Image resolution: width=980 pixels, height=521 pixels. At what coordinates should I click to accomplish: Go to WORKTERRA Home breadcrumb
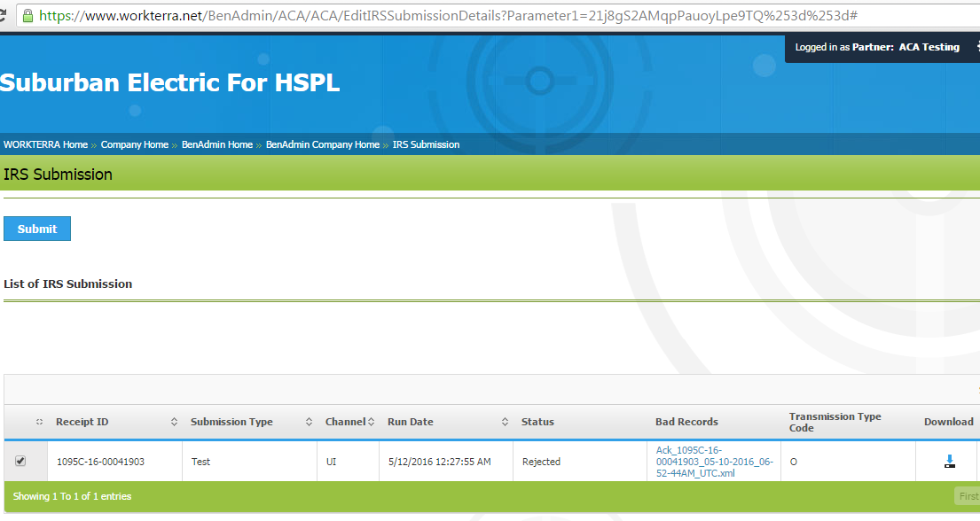45,144
